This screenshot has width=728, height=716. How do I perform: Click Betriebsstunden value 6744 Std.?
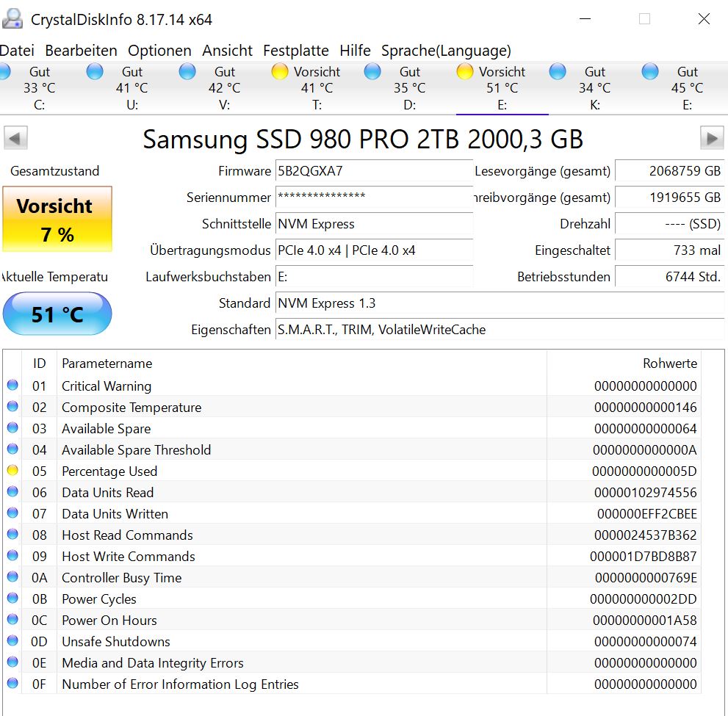pos(669,277)
